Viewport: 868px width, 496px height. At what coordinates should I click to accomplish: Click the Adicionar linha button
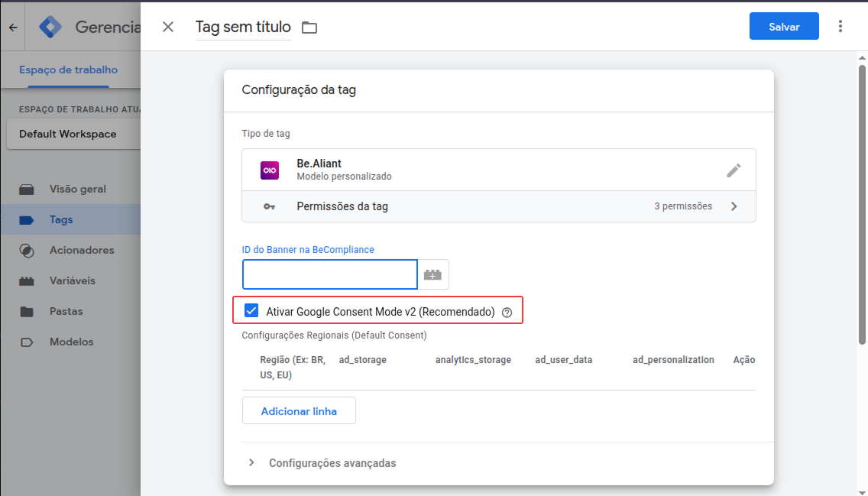tap(299, 411)
